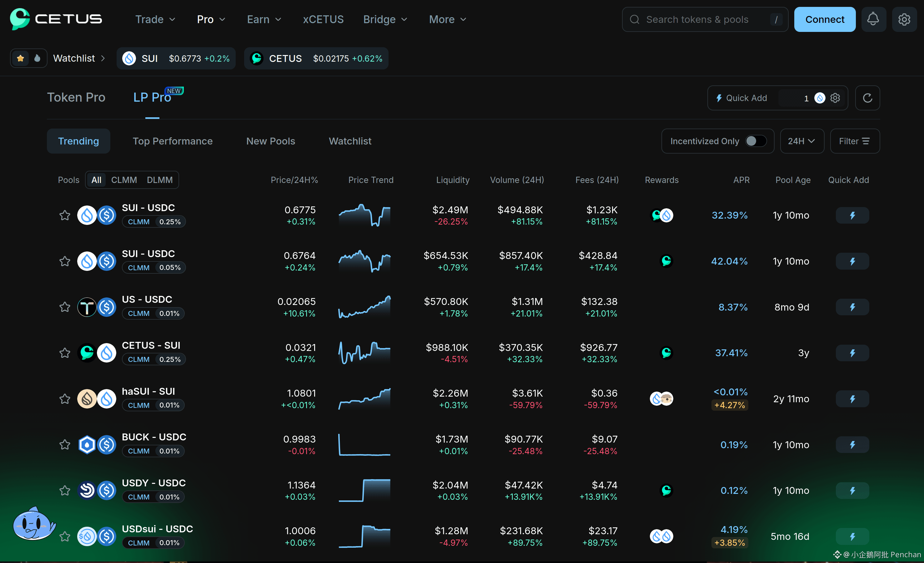Star the USDY - USDC pool
The image size is (924, 563).
(x=65, y=490)
